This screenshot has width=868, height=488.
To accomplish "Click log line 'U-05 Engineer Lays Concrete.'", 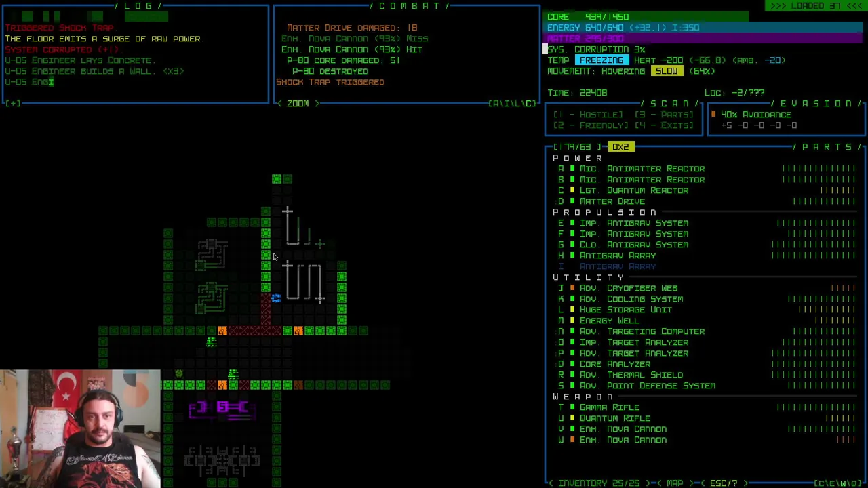I will tap(80, 60).
